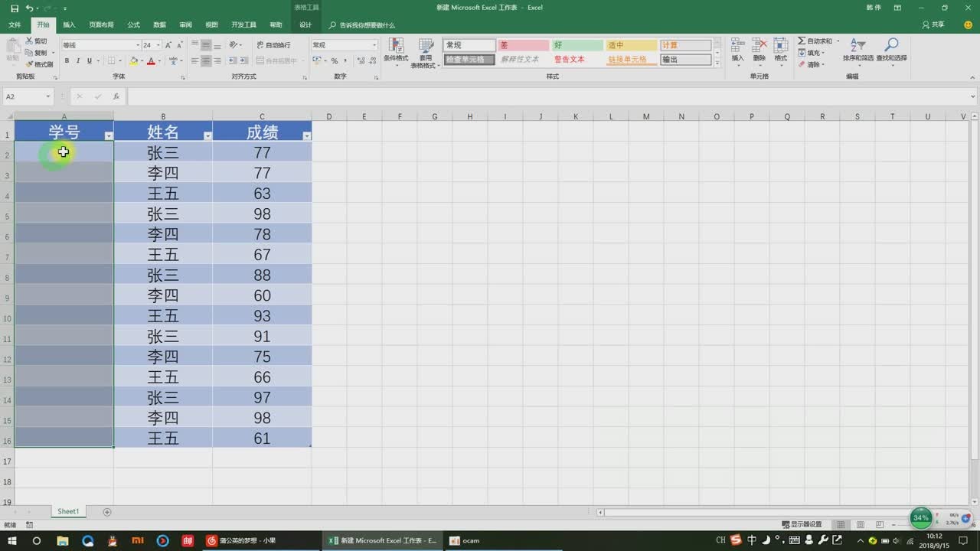Increase font size with the larger A icon
Viewport: 980px width, 551px height.
169,45
